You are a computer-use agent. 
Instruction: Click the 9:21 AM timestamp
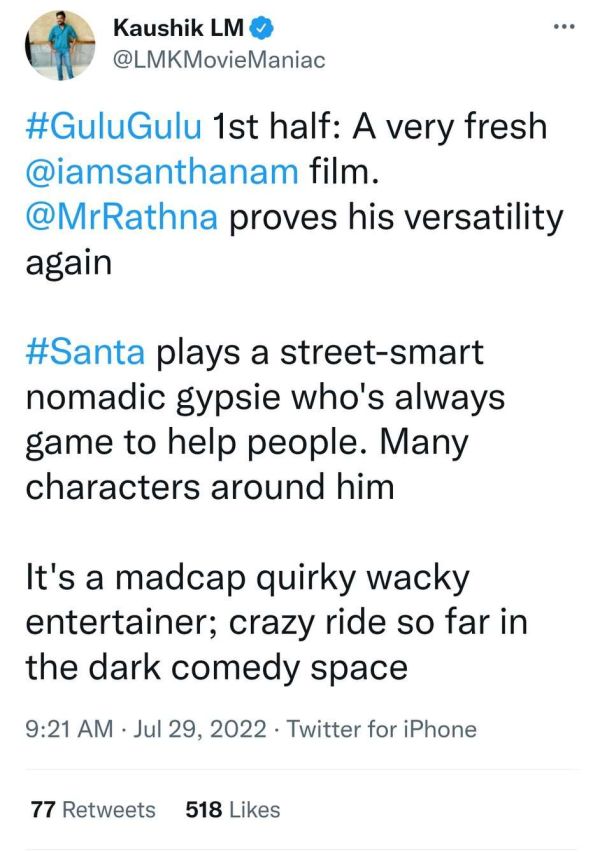pyautogui.click(x=69, y=729)
